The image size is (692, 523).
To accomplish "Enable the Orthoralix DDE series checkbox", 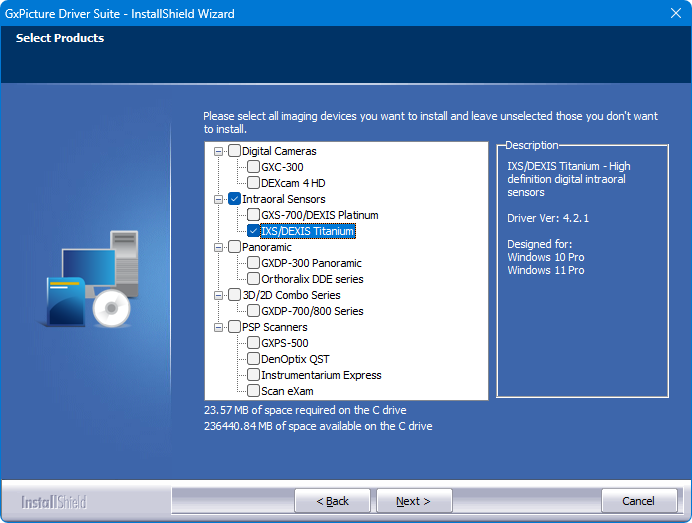I will coord(254,279).
